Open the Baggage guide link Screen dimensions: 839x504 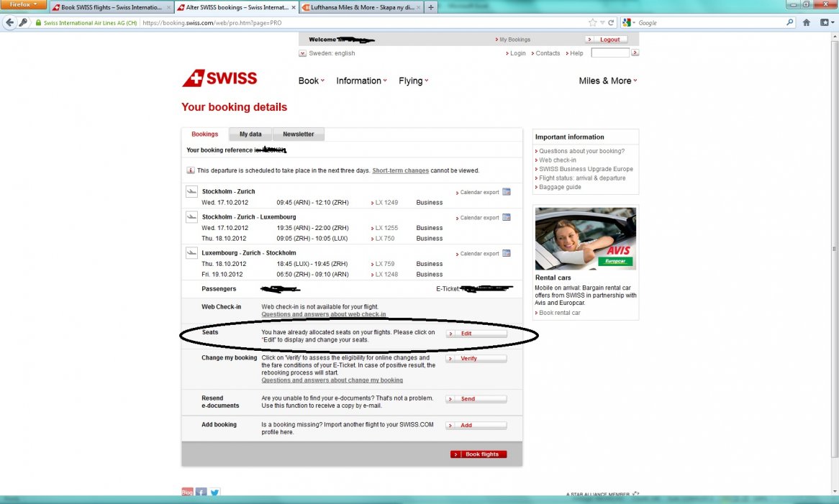tap(560, 187)
